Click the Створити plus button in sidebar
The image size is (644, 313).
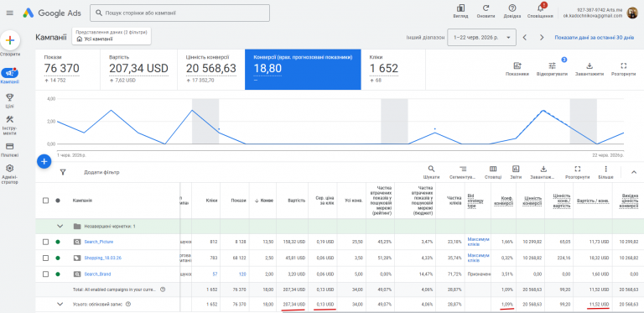pyautogui.click(x=10, y=40)
